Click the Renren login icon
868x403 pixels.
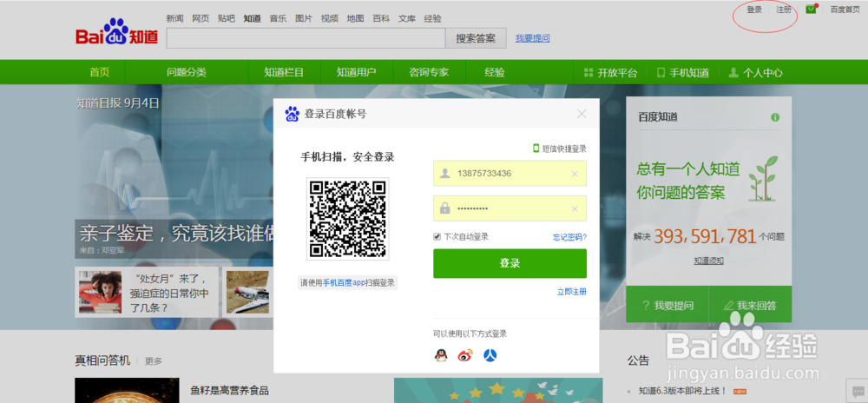coord(490,355)
